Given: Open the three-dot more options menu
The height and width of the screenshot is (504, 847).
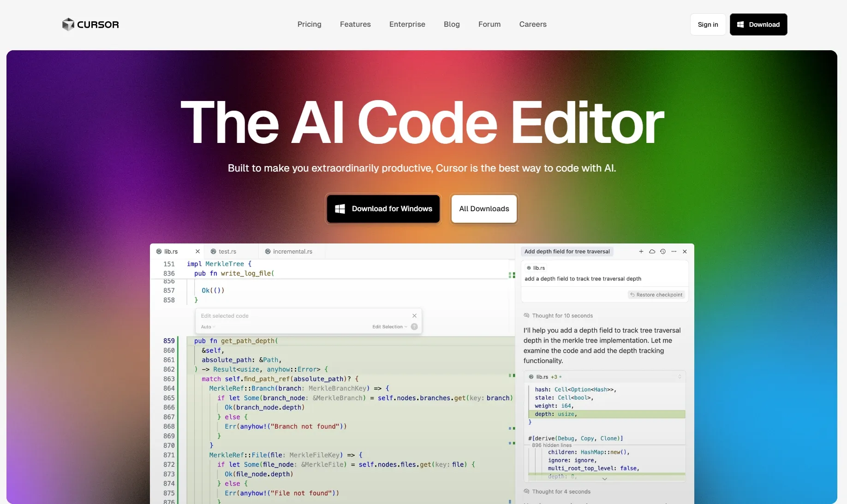Looking at the screenshot, I should click(674, 251).
